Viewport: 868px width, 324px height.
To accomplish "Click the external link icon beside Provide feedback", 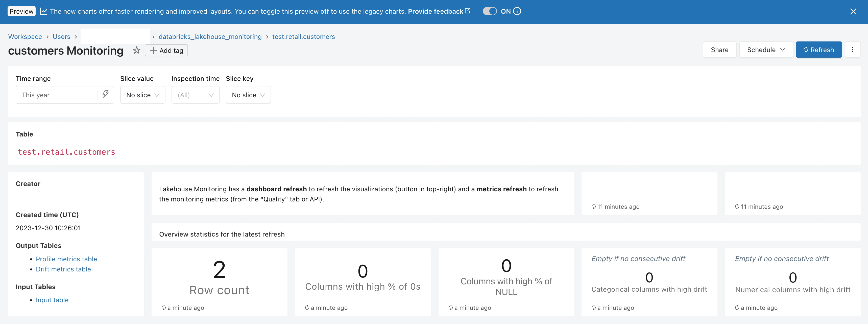I will 467,11.
